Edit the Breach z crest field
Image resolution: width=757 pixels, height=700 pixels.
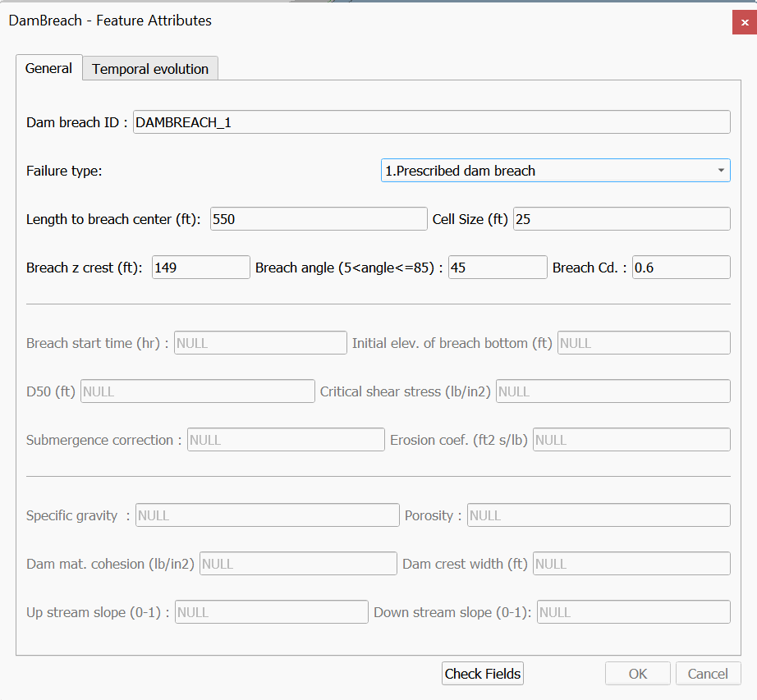pos(200,268)
